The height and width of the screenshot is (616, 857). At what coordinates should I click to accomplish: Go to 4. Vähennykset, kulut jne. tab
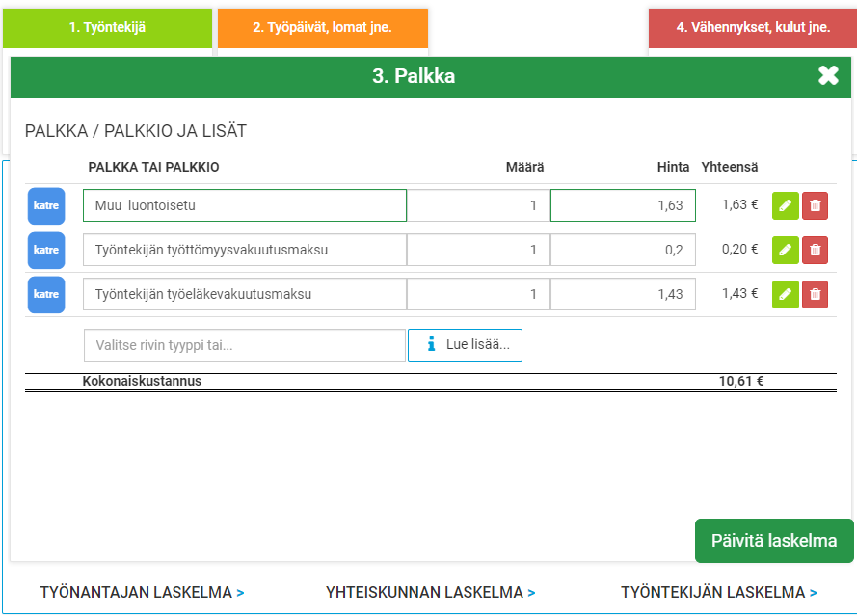point(752,28)
